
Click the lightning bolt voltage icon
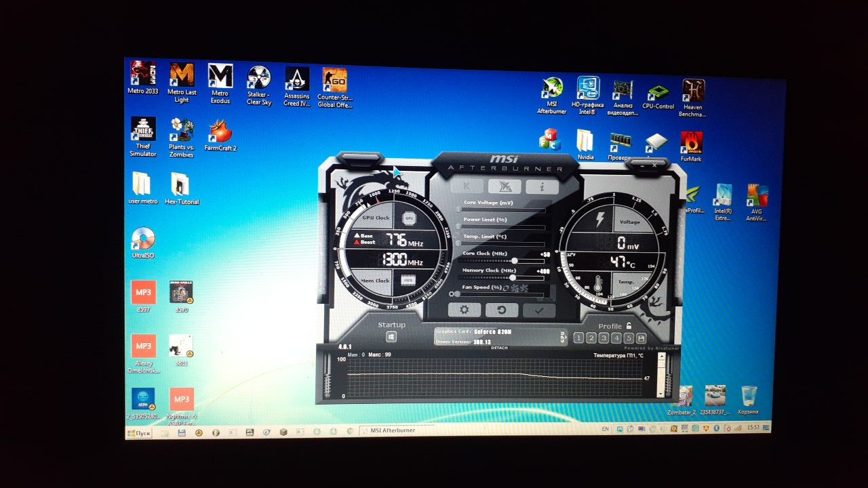click(599, 220)
